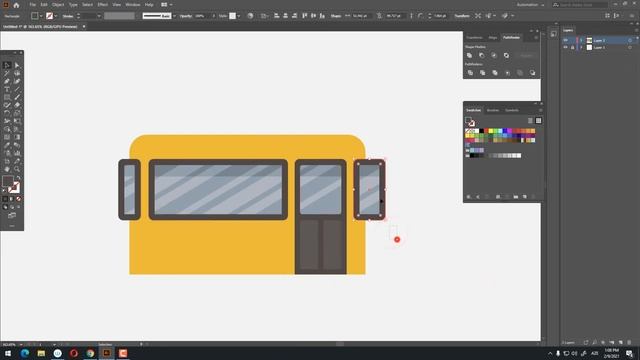640x360 pixels.
Task: Click the Trim pathfinder icon
Action: coord(482,73)
